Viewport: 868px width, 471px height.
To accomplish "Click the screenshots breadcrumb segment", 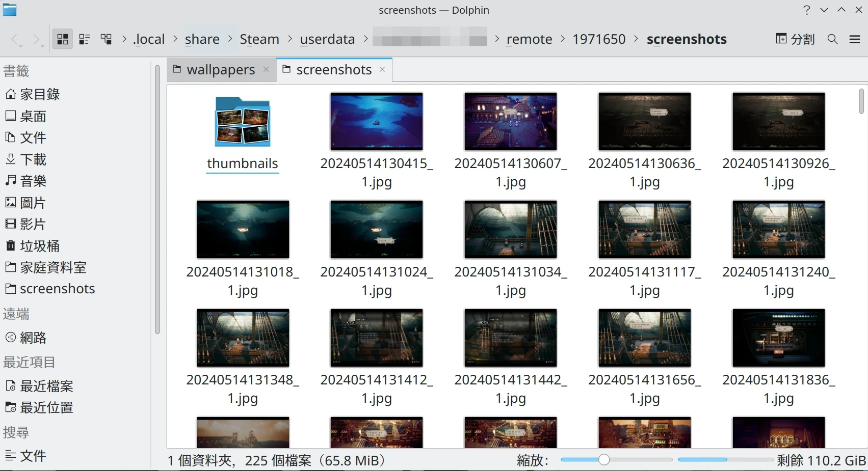I will click(687, 39).
